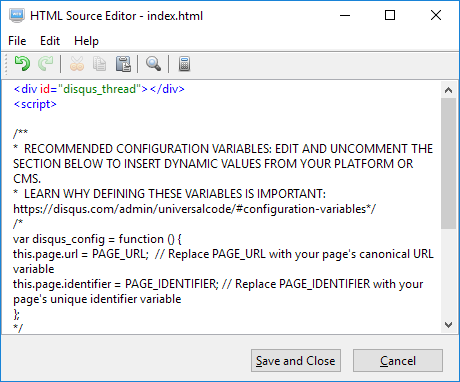Click the scrollbar down arrow
Viewport: 460px width, 382px height.
click(448, 325)
